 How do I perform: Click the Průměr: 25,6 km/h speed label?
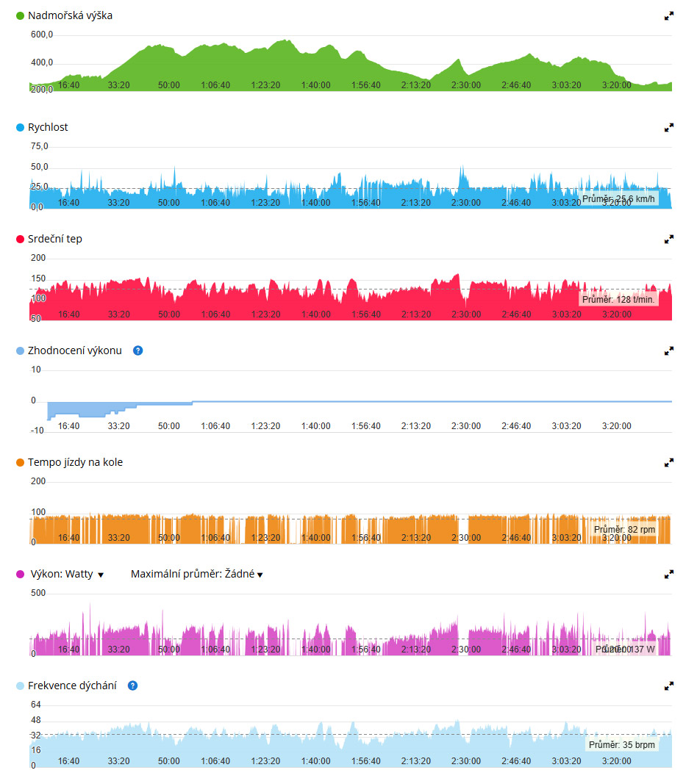pyautogui.click(x=618, y=199)
